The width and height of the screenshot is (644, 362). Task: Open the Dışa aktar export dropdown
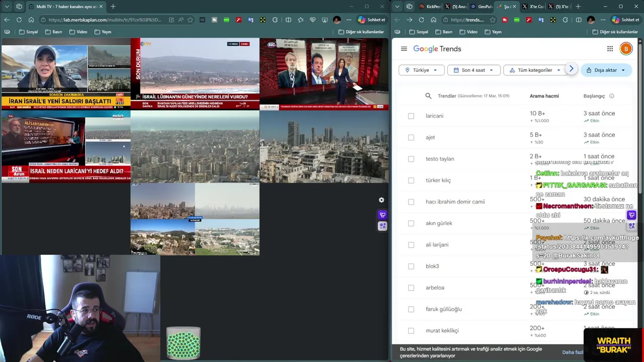coord(606,70)
